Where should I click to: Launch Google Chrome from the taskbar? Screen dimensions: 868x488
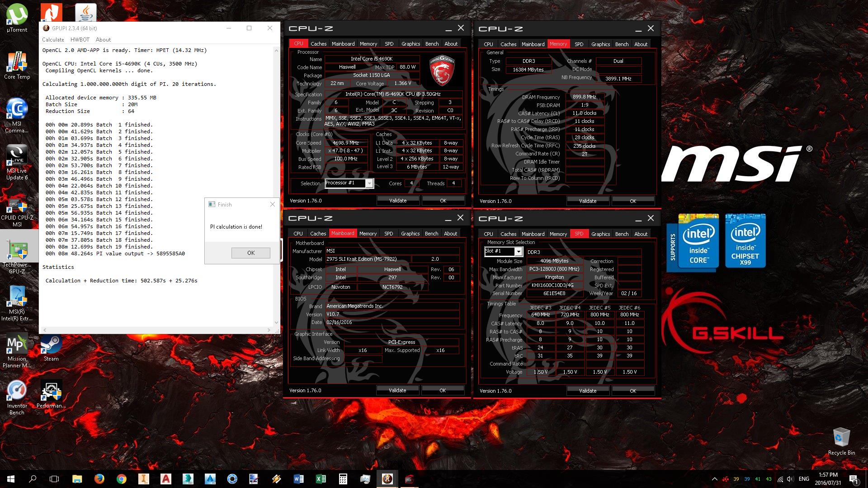click(x=121, y=479)
